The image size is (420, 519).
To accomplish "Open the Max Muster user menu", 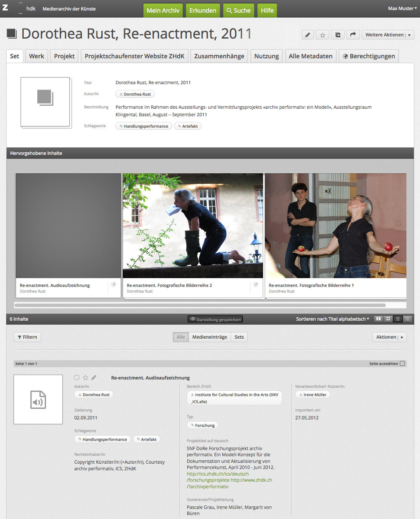I will coord(402,8).
